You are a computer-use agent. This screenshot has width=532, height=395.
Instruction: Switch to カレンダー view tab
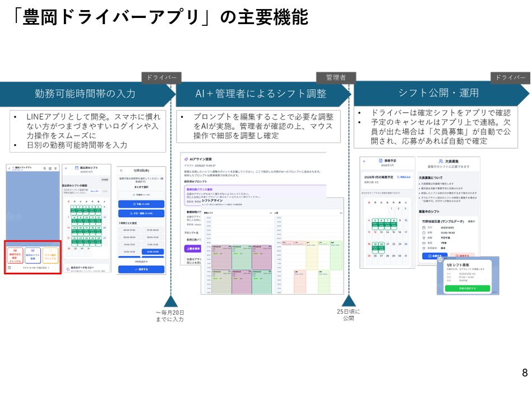95,191
